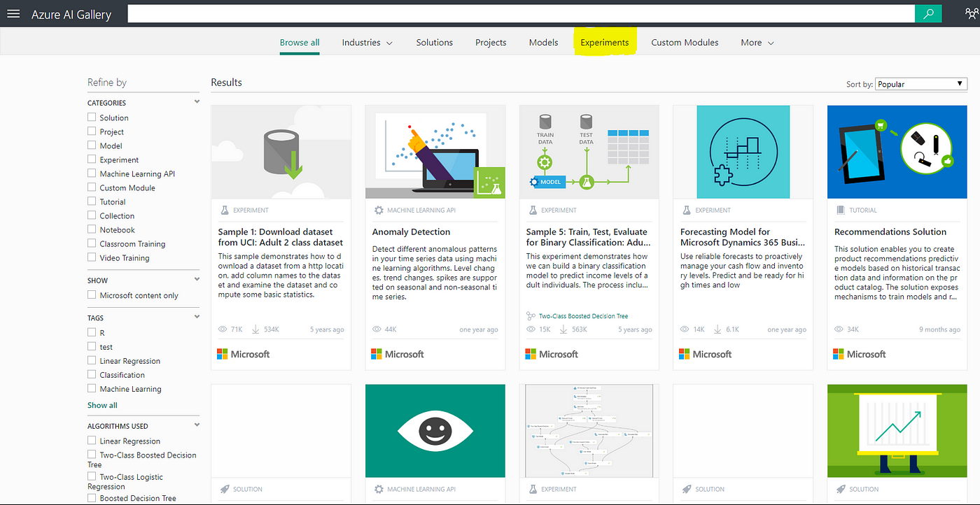Click tutorial icon on Recommendations Solution card

click(x=841, y=210)
